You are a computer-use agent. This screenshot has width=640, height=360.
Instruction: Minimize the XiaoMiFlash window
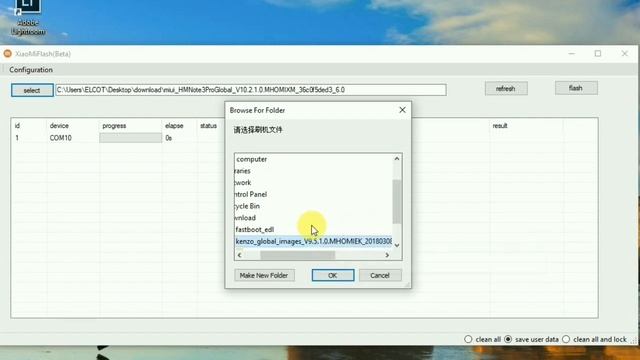tap(571, 53)
